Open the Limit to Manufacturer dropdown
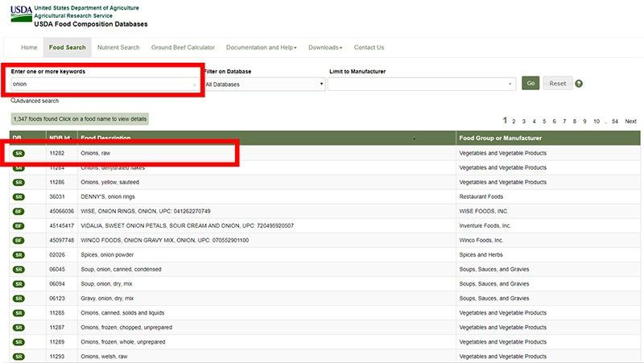 [x=421, y=85]
